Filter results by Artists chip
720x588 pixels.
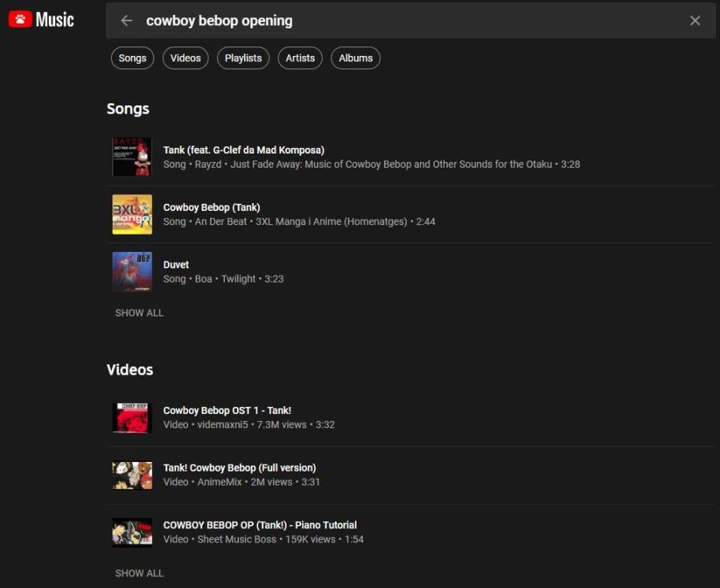300,58
